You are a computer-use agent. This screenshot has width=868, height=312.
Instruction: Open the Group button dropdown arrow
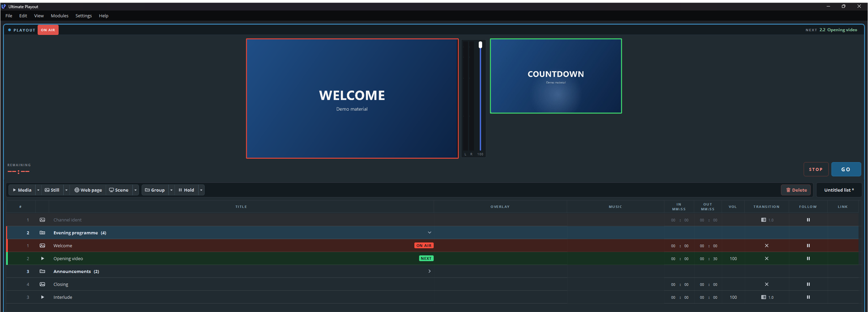[x=171, y=190]
